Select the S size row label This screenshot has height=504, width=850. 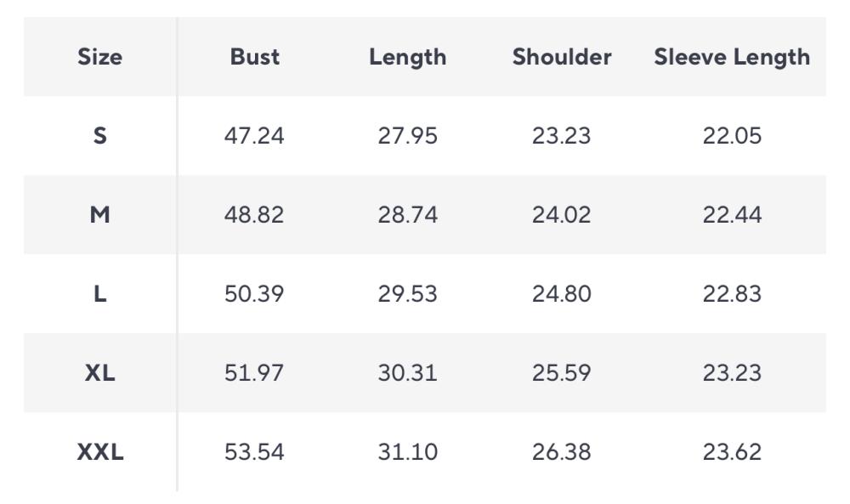pos(100,136)
